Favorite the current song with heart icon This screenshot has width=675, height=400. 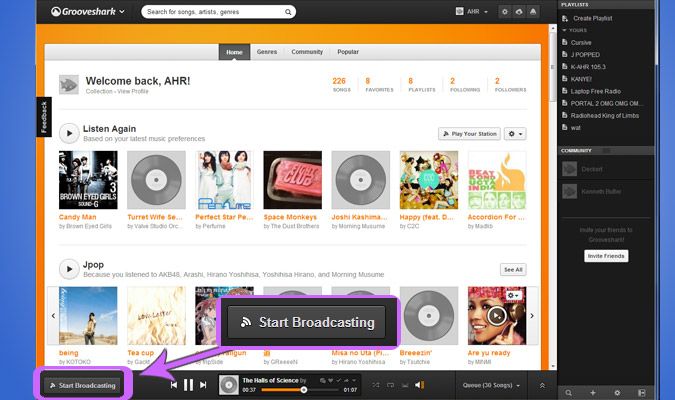coord(331,381)
